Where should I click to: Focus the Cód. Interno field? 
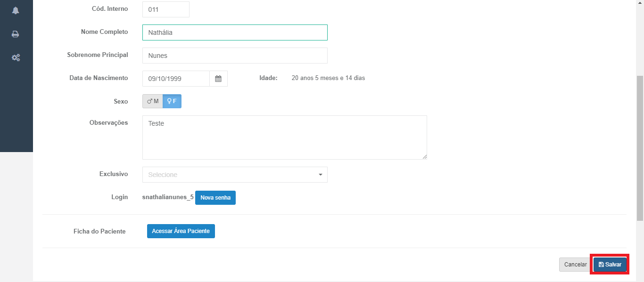[x=165, y=9]
